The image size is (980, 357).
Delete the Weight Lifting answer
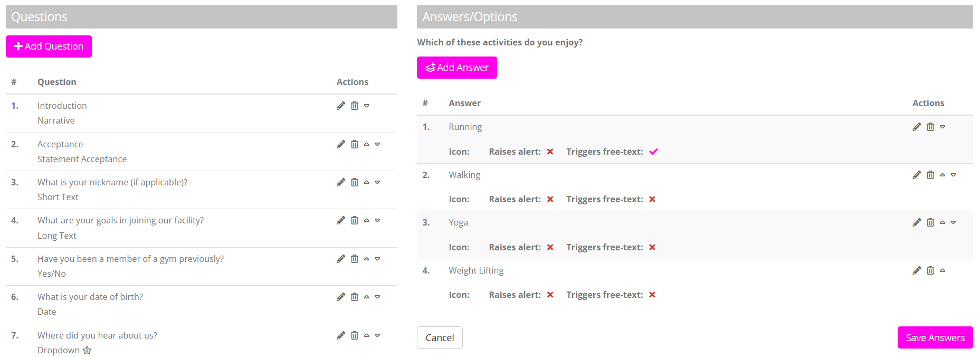930,270
